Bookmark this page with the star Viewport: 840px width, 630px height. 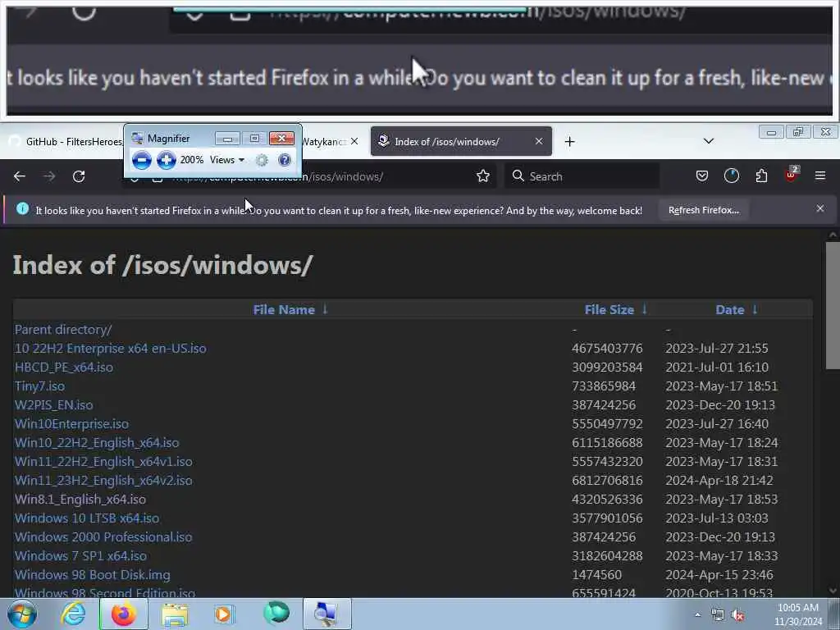(483, 176)
